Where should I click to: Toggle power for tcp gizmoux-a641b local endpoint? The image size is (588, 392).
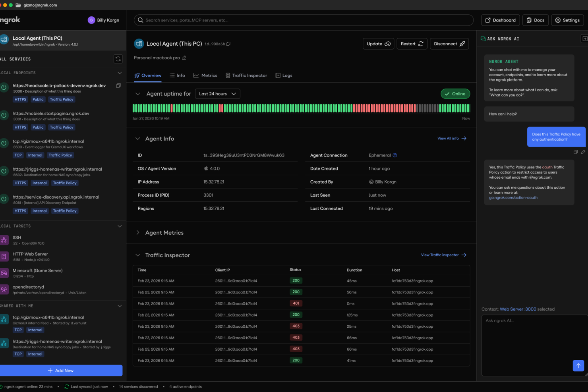coord(4,143)
